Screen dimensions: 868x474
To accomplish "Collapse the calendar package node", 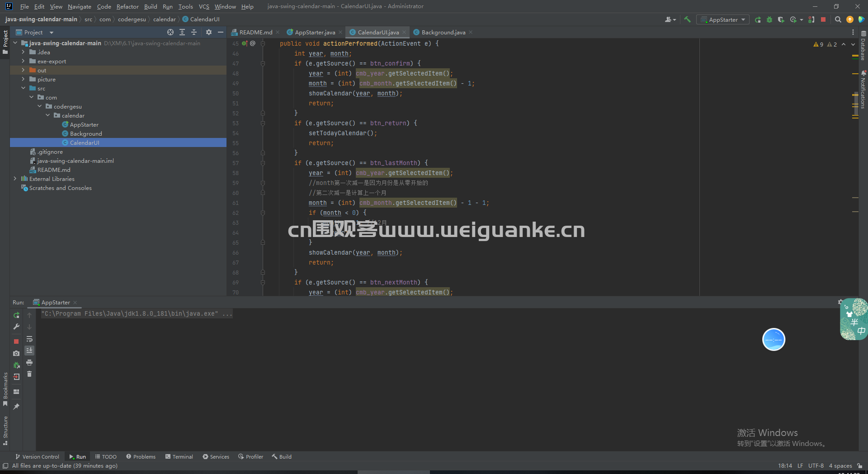I will coord(48,115).
